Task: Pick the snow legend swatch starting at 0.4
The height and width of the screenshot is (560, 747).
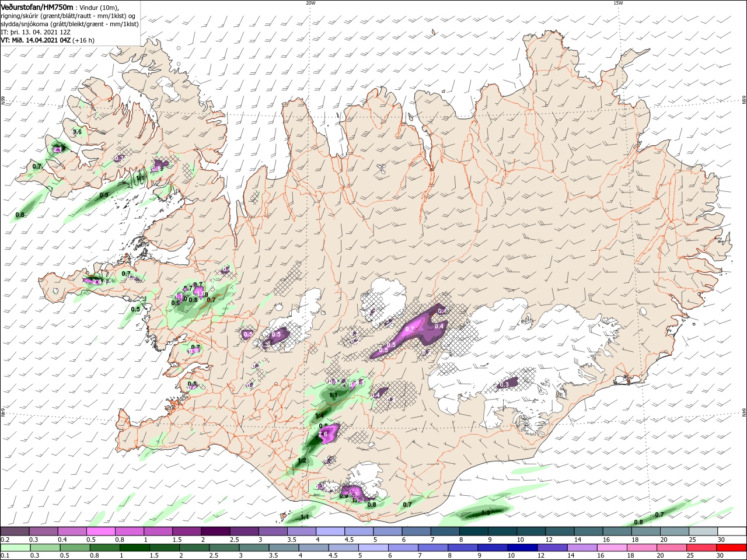Action: point(72,531)
